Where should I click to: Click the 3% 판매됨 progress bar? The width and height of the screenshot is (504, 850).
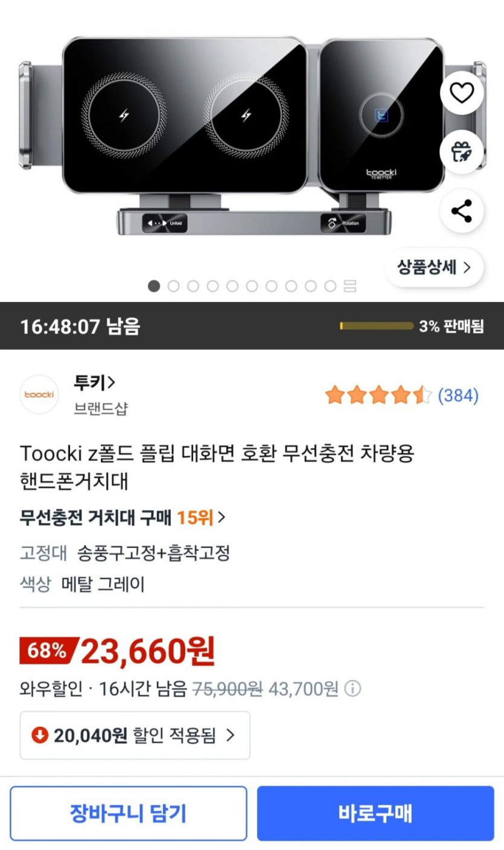point(377,326)
